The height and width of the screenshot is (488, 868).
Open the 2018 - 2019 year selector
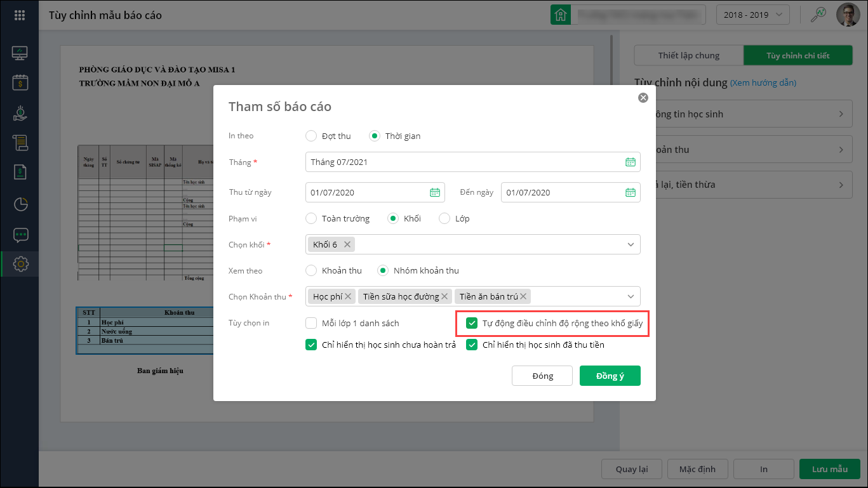pyautogui.click(x=752, y=15)
